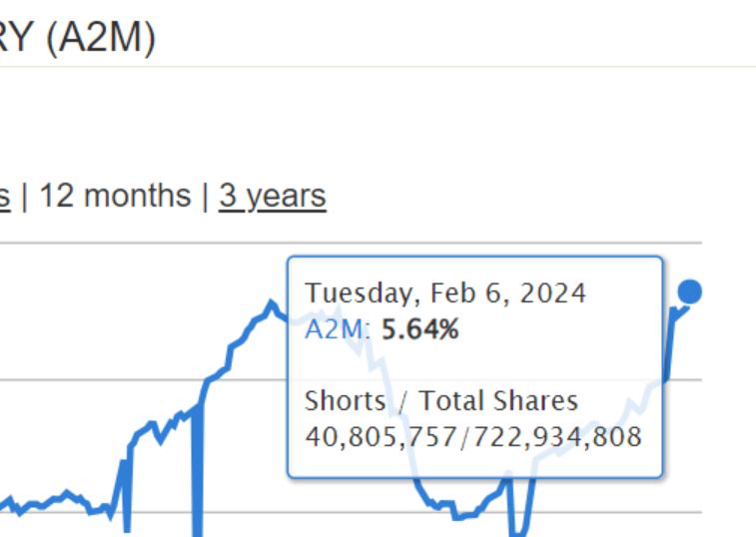This screenshot has height=537, width=756.
Task: Click the Tuesday, Feb 6, 2024 tooltip date
Action: tap(445, 293)
